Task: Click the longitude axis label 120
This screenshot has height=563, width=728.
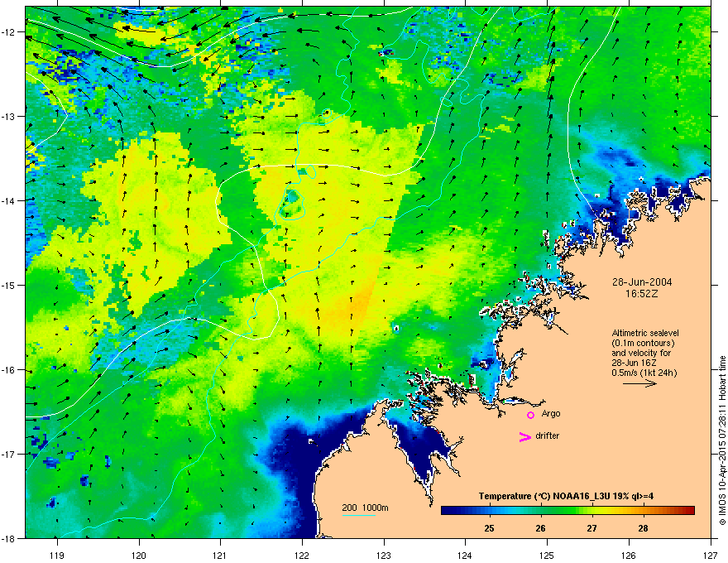Action: click(x=139, y=555)
